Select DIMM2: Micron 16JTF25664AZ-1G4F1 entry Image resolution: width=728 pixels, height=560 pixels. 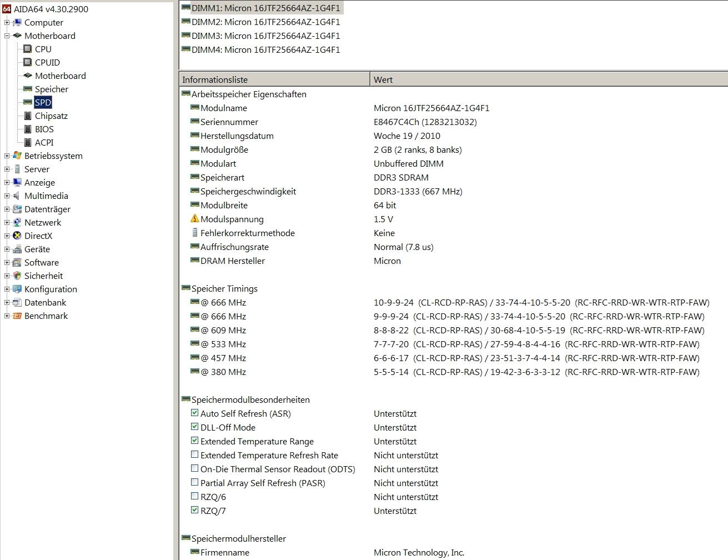[x=265, y=22]
